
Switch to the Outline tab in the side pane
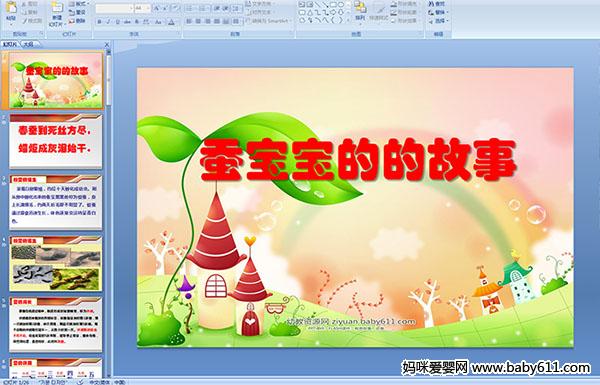[x=28, y=44]
